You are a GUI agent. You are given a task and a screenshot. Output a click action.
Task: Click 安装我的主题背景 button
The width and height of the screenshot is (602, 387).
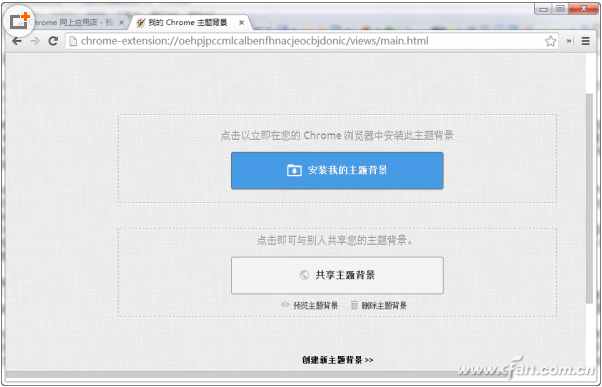click(x=337, y=170)
